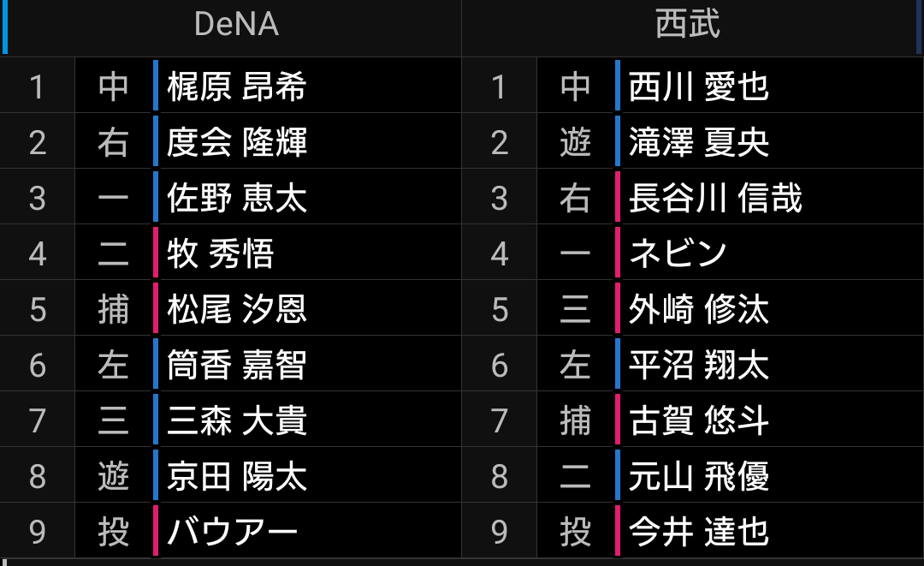Click Seibu first baseman ネビン

coord(678,253)
